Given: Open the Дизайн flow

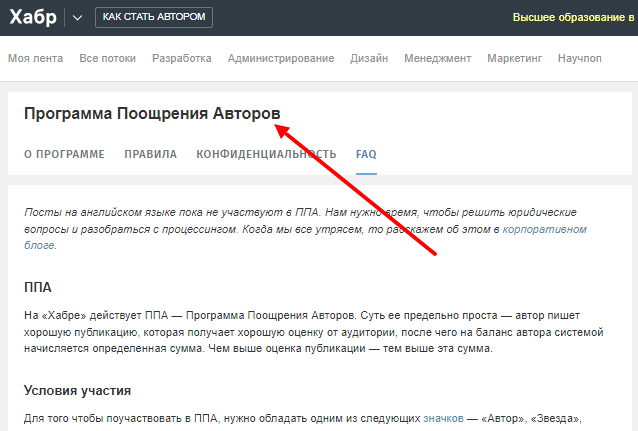Looking at the screenshot, I should click(x=369, y=59).
